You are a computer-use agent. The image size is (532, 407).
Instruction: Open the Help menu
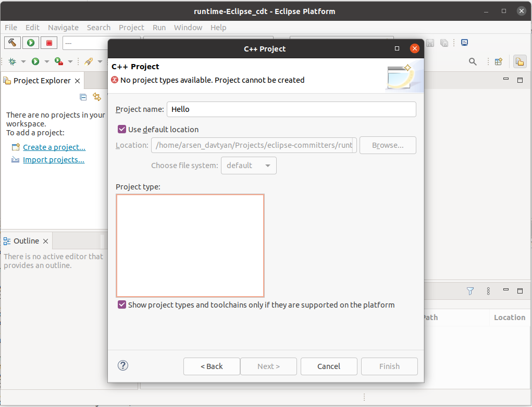218,28
